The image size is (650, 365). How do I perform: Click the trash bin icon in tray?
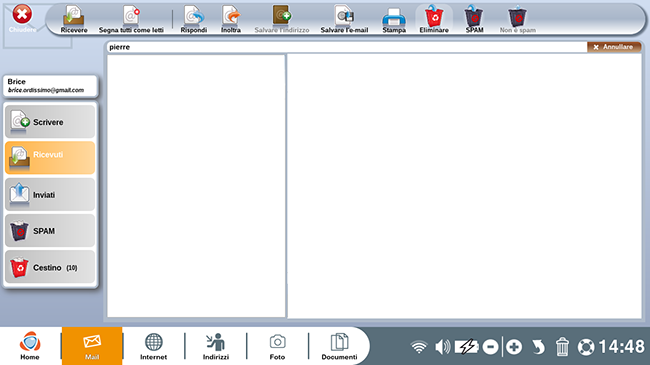[x=562, y=347]
